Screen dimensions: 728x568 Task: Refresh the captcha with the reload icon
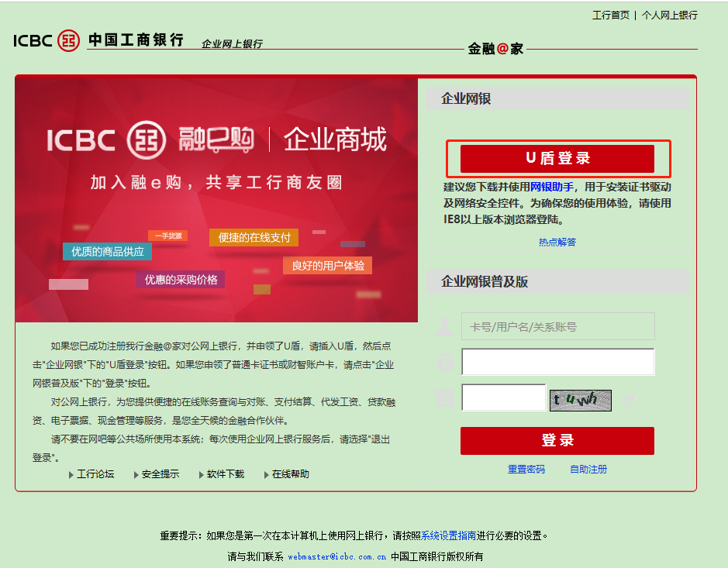pyautogui.click(x=629, y=401)
